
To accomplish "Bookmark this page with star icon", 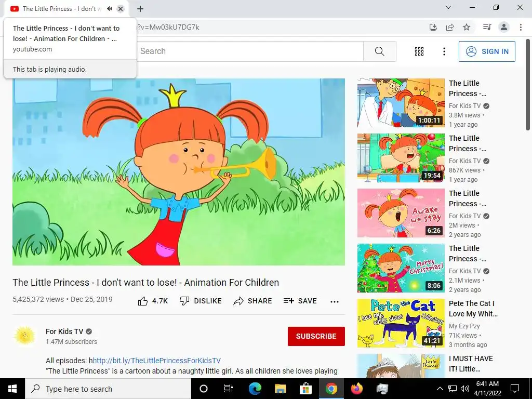I will pyautogui.click(x=467, y=27).
